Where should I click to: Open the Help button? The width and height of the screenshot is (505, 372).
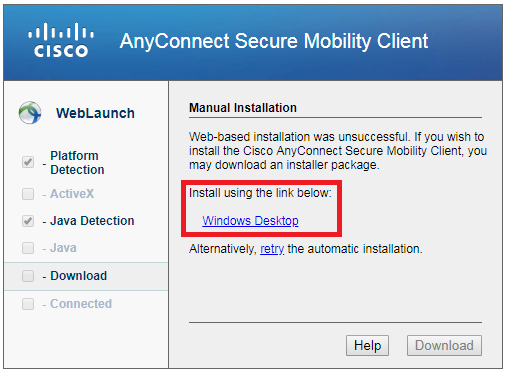[x=367, y=345]
